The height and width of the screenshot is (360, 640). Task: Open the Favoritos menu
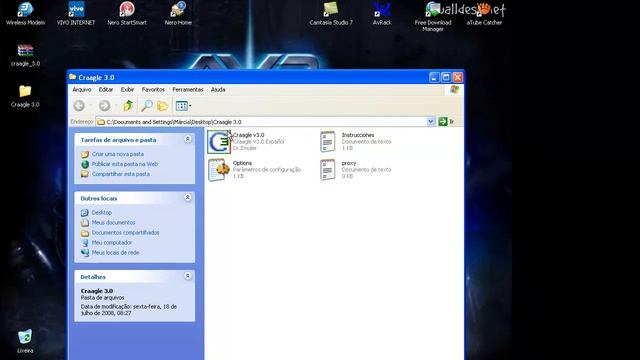pyautogui.click(x=153, y=89)
